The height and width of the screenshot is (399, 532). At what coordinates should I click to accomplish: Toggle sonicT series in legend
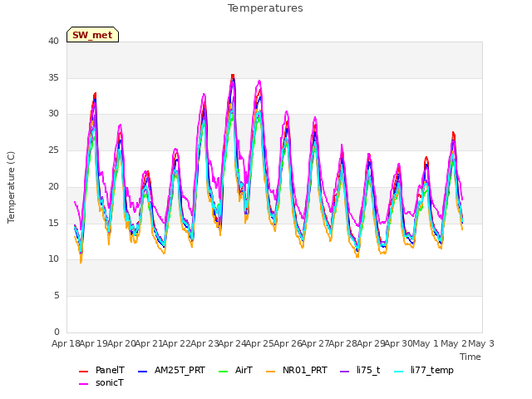(x=101, y=383)
